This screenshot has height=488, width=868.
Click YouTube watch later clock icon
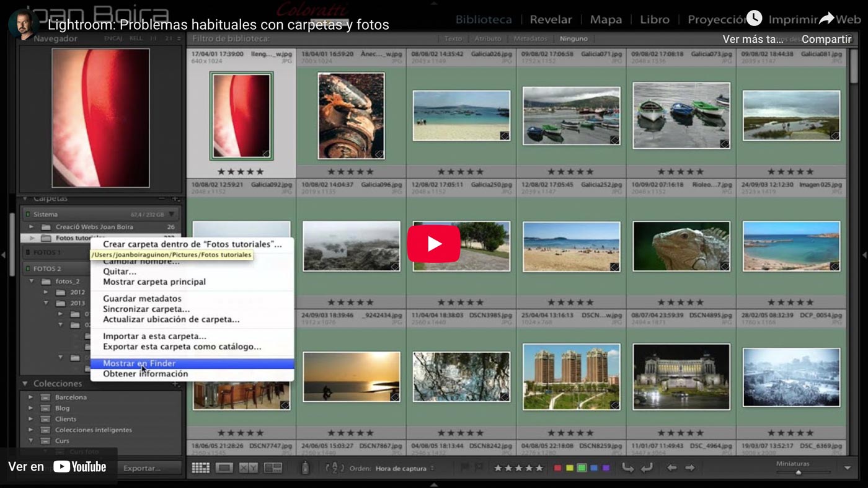pos(754,18)
